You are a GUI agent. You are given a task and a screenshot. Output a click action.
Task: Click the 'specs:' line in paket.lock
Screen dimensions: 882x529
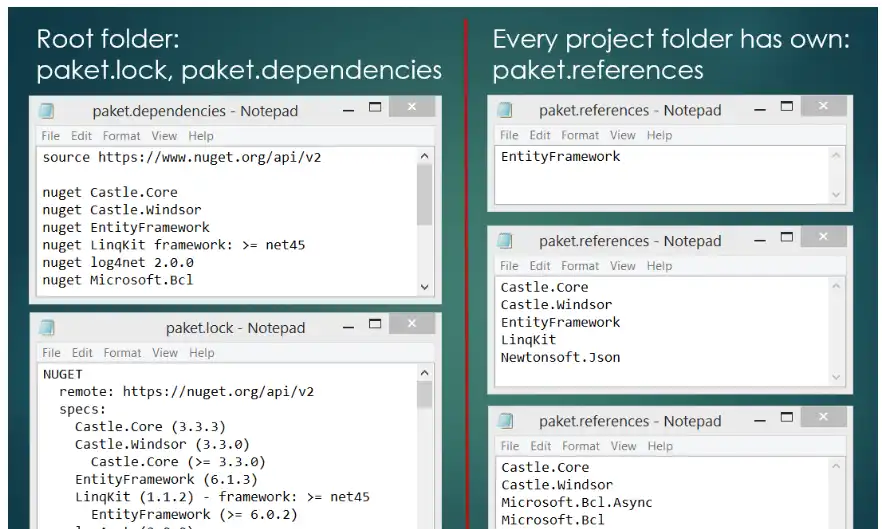83,409
